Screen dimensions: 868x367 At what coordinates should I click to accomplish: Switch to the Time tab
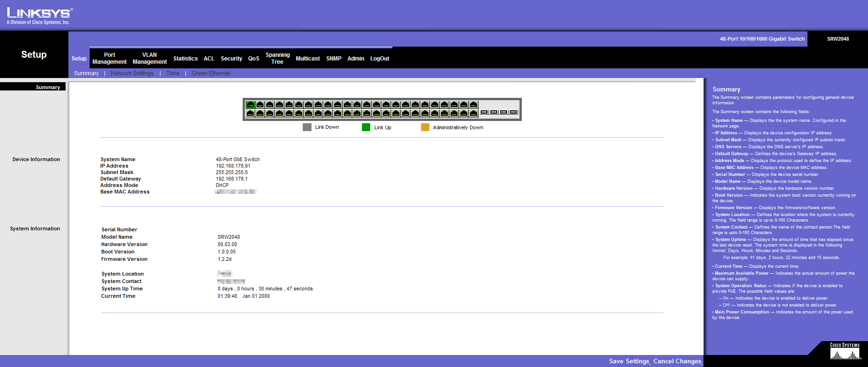click(172, 73)
